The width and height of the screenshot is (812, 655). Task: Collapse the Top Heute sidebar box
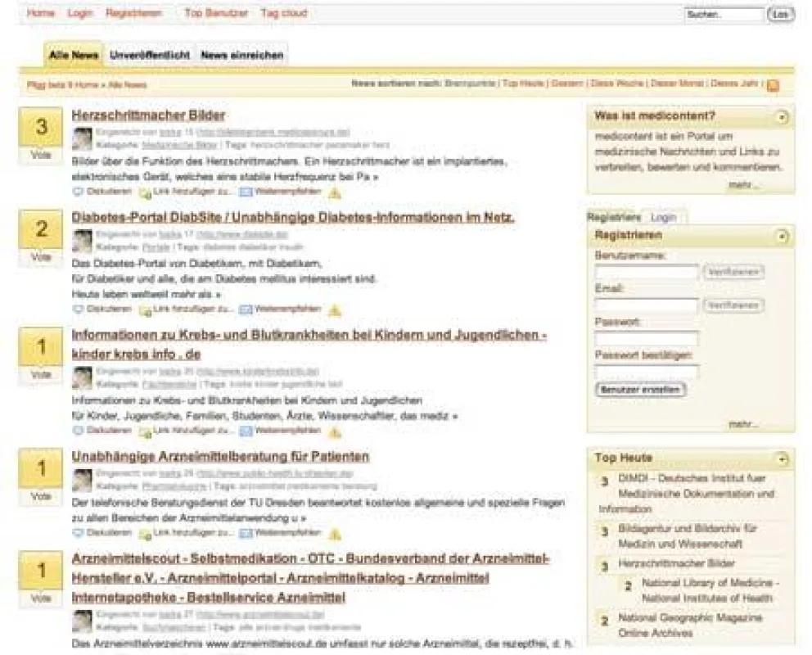[x=782, y=458]
